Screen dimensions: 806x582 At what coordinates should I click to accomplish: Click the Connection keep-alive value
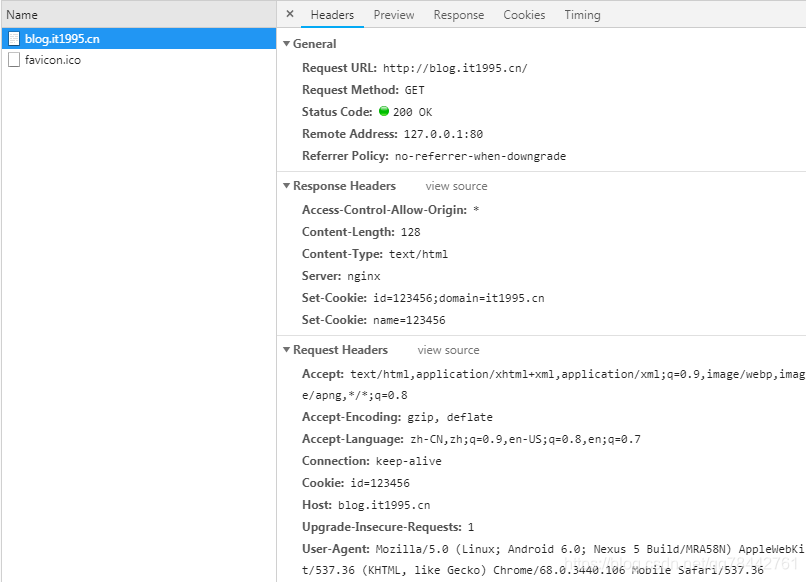(x=408, y=461)
